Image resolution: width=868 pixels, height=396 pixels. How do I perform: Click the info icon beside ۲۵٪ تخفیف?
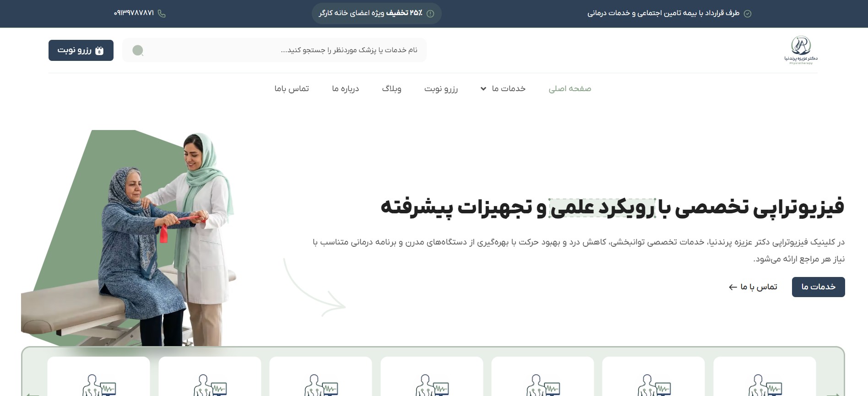click(x=430, y=14)
